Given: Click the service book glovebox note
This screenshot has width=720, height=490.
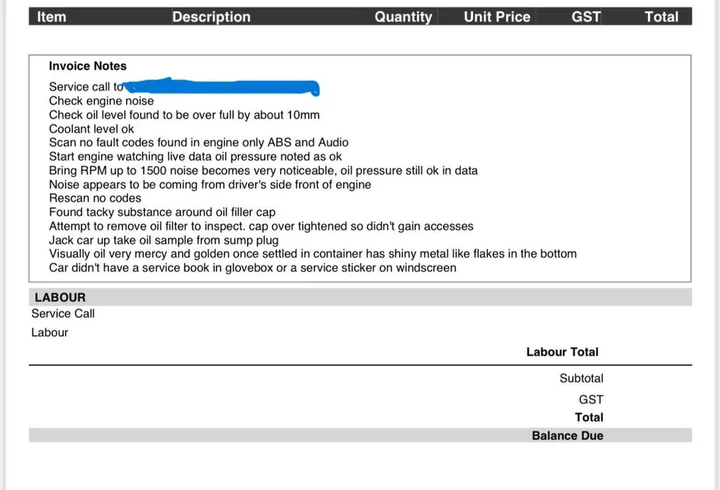Looking at the screenshot, I should (x=253, y=268).
